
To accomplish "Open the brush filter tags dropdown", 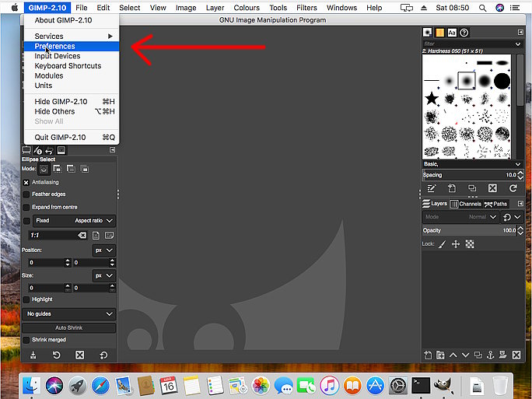I will (x=518, y=44).
